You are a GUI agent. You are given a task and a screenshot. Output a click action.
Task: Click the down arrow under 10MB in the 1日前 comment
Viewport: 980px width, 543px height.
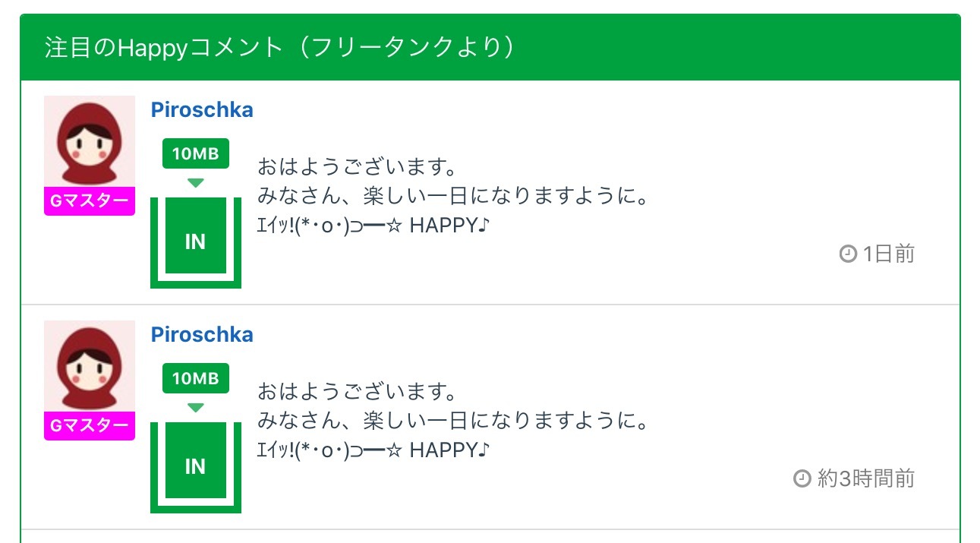(x=196, y=183)
